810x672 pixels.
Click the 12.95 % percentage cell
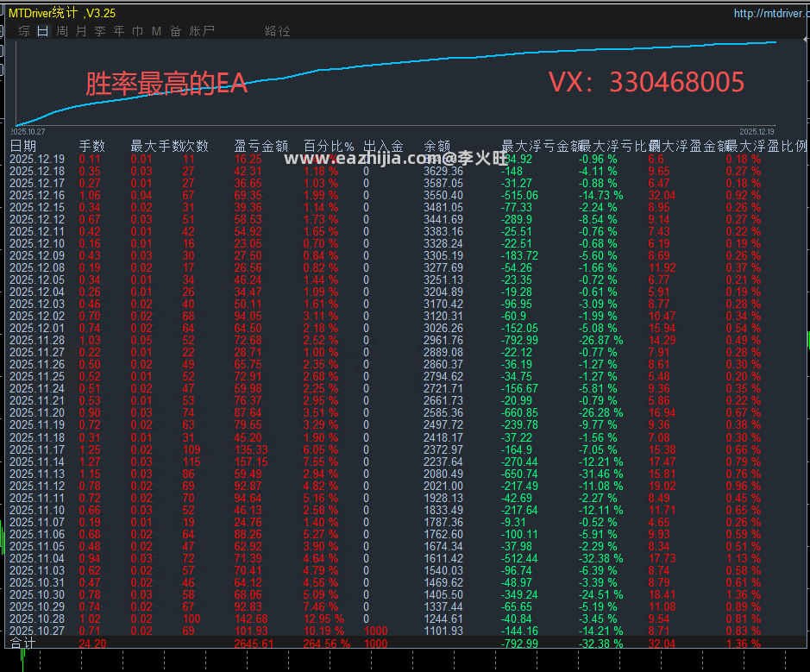pos(323,619)
